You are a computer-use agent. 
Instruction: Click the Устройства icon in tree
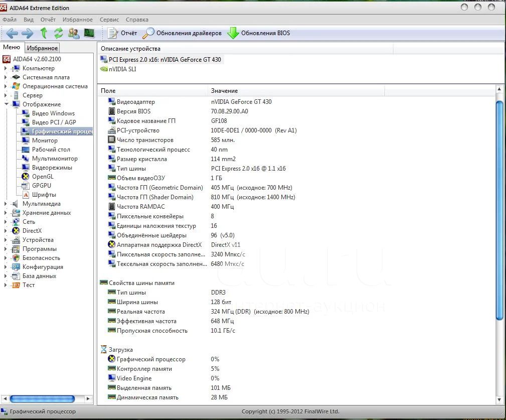[16, 240]
